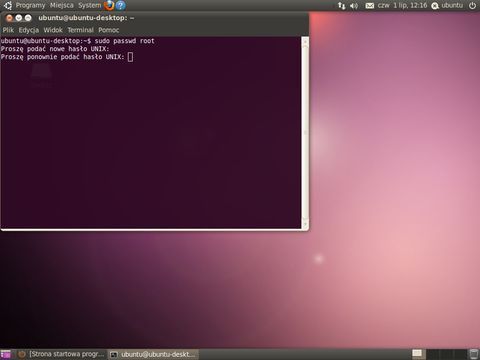The image size is (480, 360).
Task: Click the Ubuntu logo icon in top panel
Action: coord(7,5)
